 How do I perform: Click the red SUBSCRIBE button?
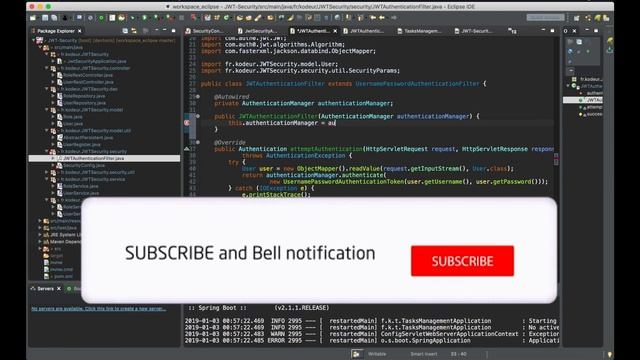[x=462, y=261]
